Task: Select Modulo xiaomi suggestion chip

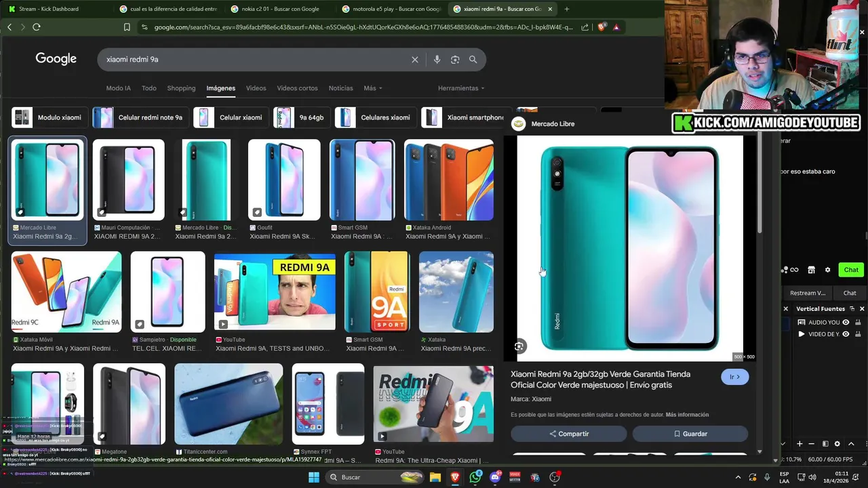Action: click(x=49, y=117)
